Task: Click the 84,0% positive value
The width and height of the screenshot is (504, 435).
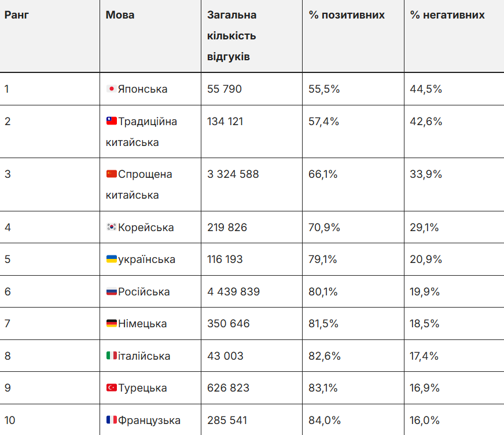Action: point(325,421)
